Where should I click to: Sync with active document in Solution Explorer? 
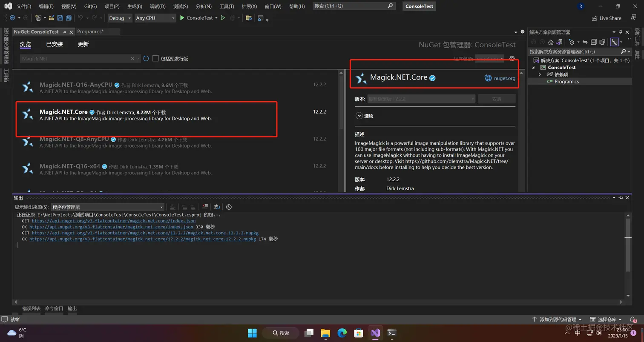[x=585, y=42]
